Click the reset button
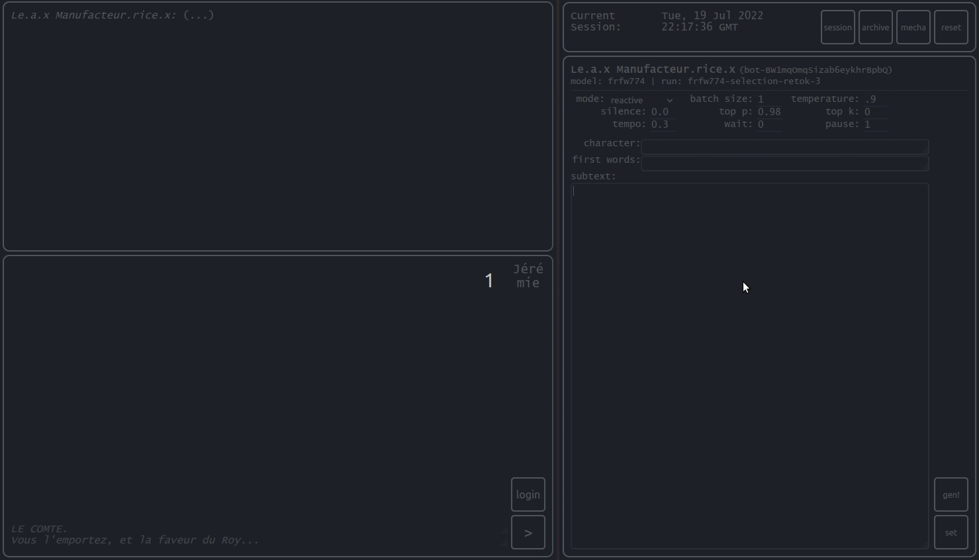The width and height of the screenshot is (979, 560). point(951,27)
